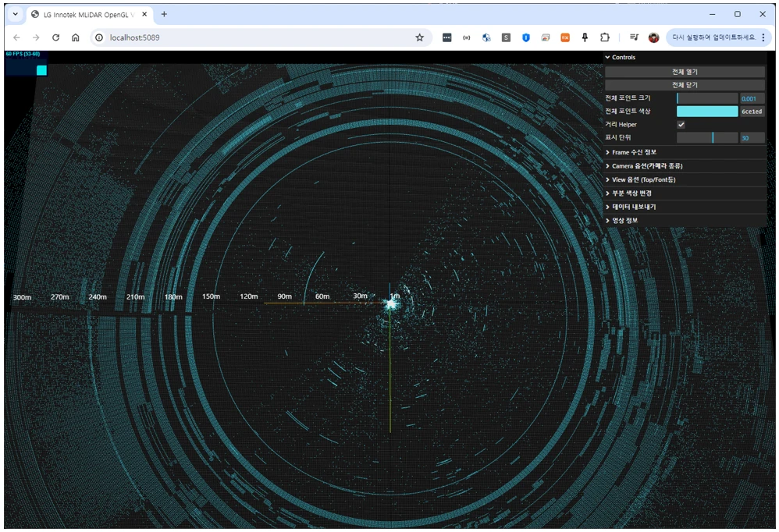Open the Chrome three-dot menu
Image resolution: width=779 pixels, height=532 pixels.
point(763,37)
